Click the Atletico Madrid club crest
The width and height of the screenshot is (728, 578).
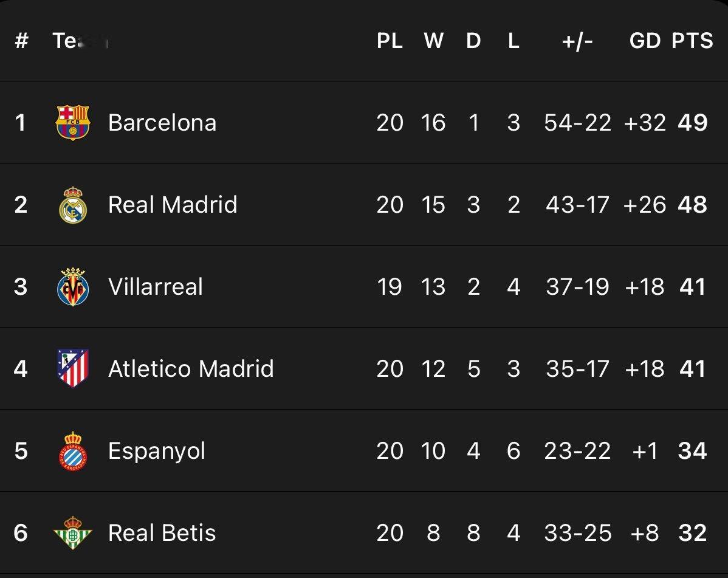click(73, 369)
